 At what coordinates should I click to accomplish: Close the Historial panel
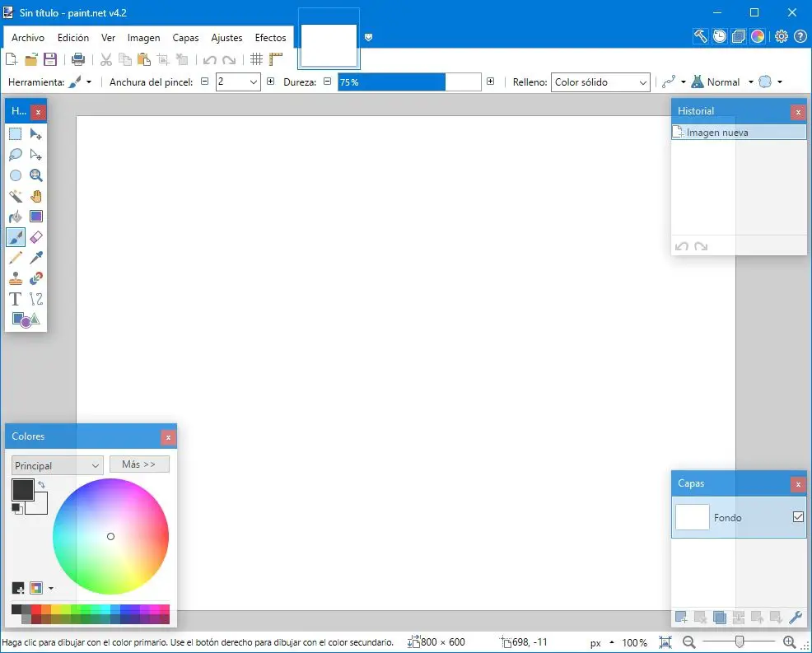(x=798, y=112)
